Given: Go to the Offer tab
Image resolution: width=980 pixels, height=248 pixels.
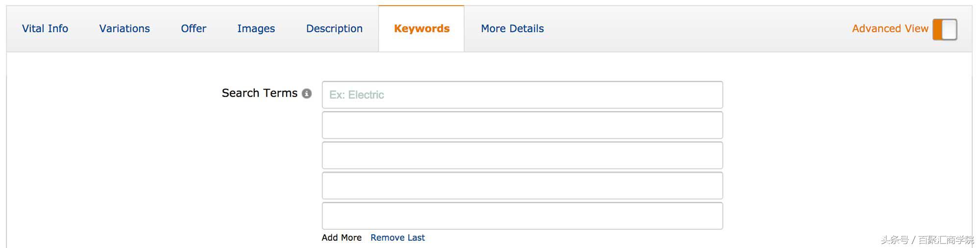Looking at the screenshot, I should (x=194, y=29).
